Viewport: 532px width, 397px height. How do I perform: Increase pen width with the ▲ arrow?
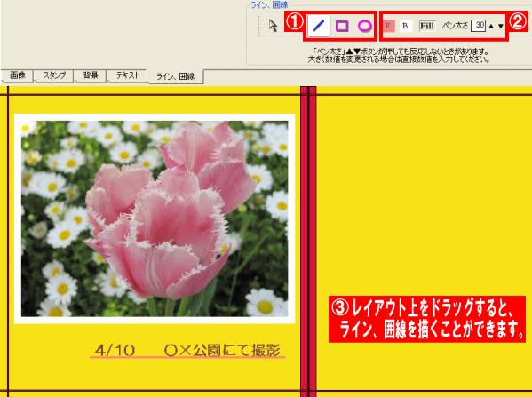tap(491, 26)
